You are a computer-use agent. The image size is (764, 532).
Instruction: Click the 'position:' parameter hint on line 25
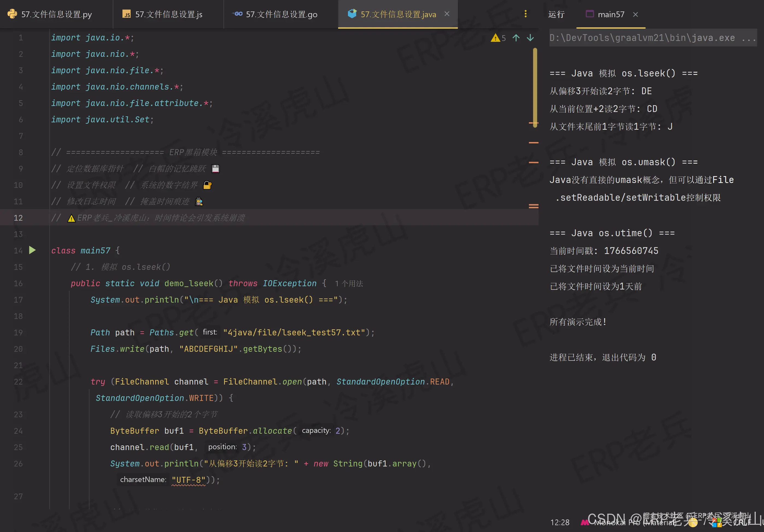coord(223,447)
